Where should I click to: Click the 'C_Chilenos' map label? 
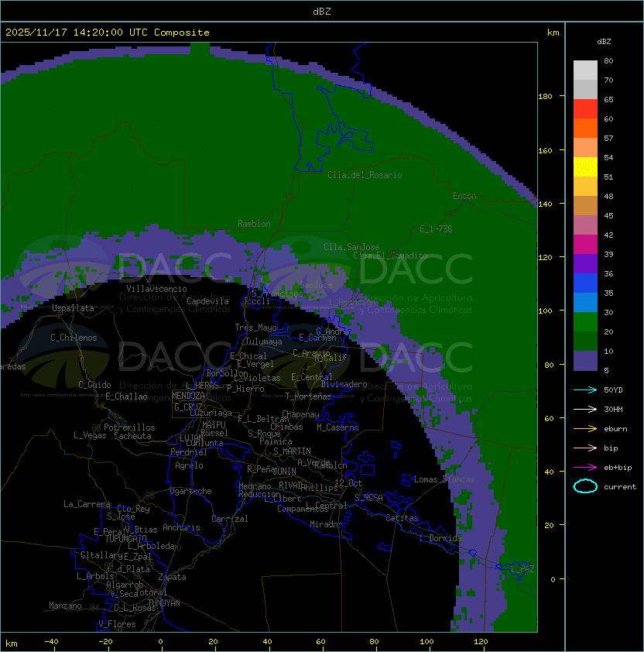pyautogui.click(x=74, y=338)
